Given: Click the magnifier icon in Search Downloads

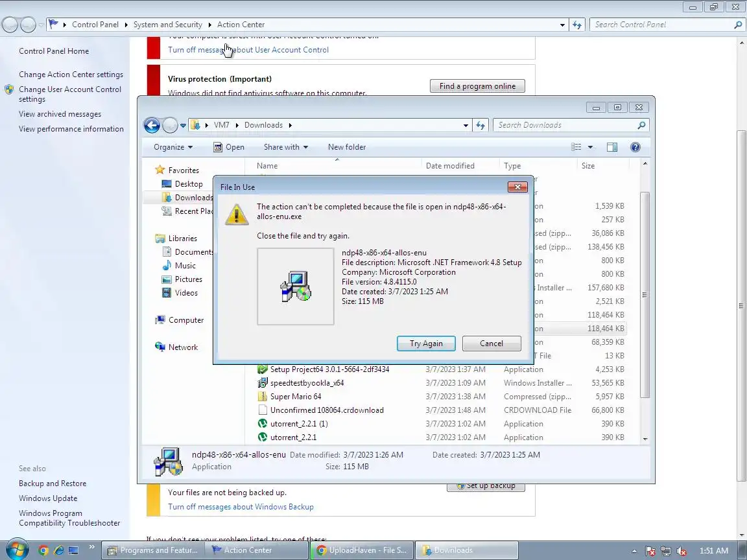Looking at the screenshot, I should coord(641,125).
